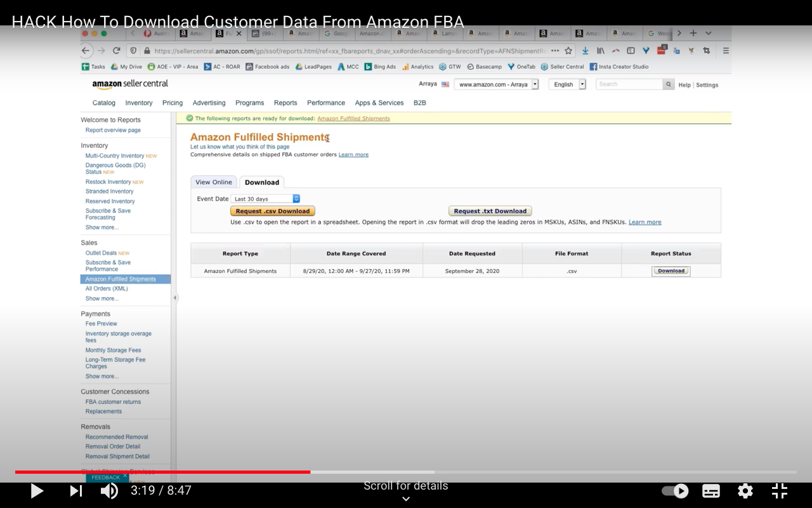Viewport: 812px width, 508px height.
Task: Open the Basecamp bookmark
Action: [x=484, y=67]
